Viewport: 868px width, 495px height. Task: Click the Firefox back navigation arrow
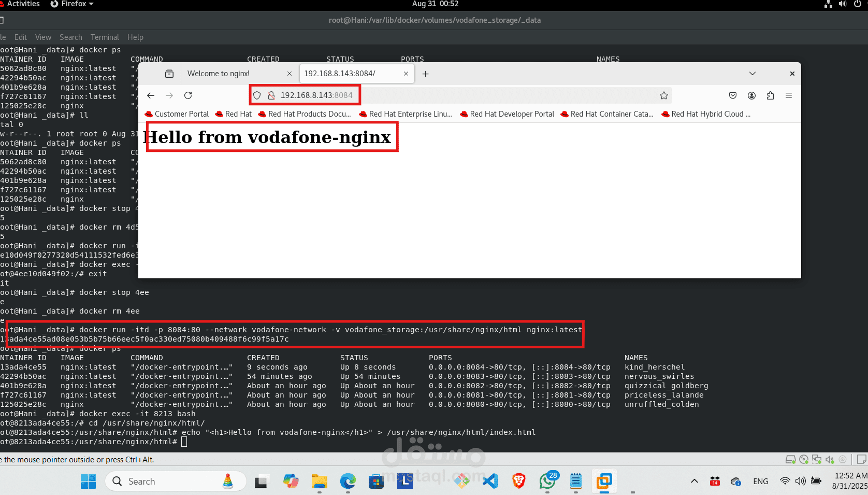click(x=151, y=95)
